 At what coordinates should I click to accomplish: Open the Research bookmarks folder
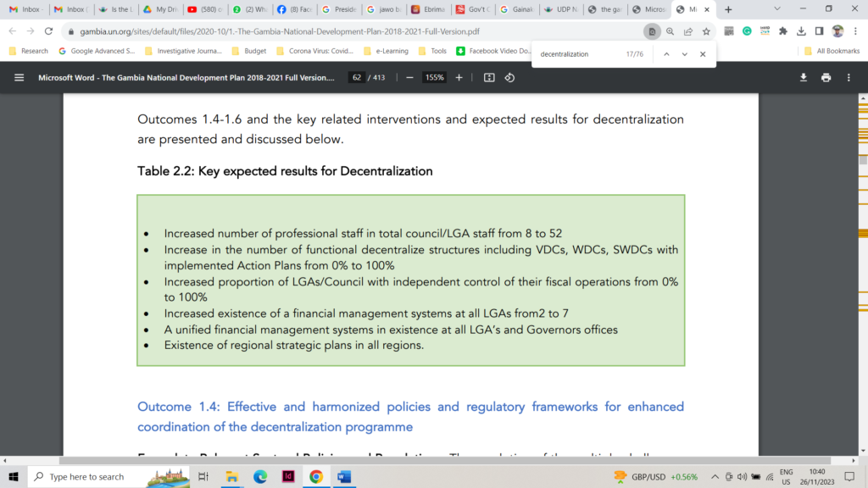[x=29, y=51]
